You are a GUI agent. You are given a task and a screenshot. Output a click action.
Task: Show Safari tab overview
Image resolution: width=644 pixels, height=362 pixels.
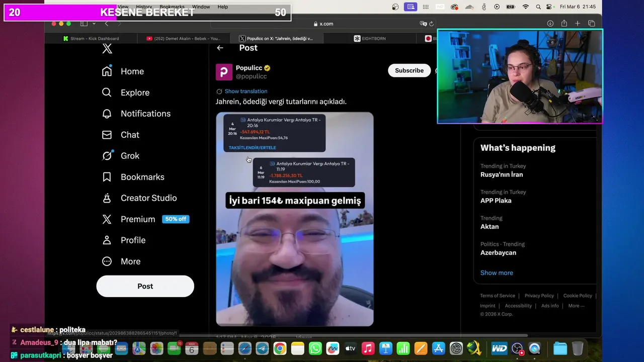(x=592, y=24)
